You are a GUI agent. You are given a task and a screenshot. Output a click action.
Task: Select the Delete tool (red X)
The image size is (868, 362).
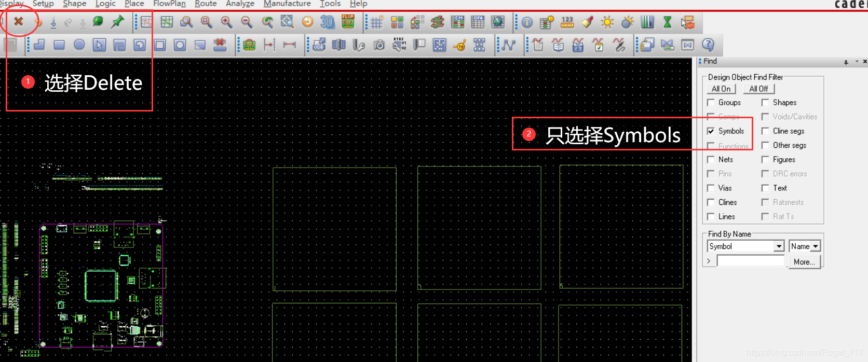tap(19, 22)
